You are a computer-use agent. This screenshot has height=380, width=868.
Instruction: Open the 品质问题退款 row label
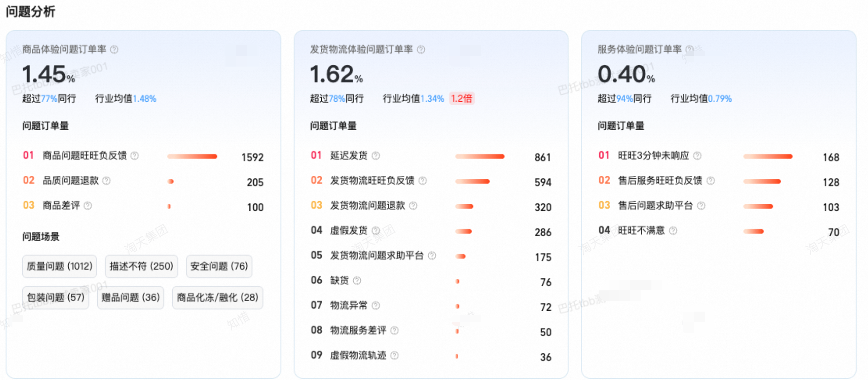tap(71, 181)
